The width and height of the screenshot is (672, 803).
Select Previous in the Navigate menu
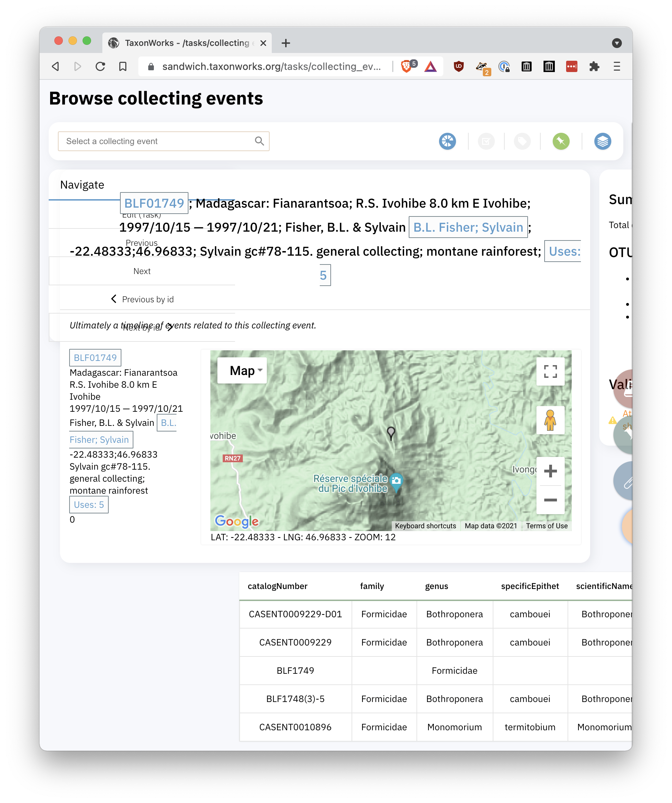pos(142,243)
